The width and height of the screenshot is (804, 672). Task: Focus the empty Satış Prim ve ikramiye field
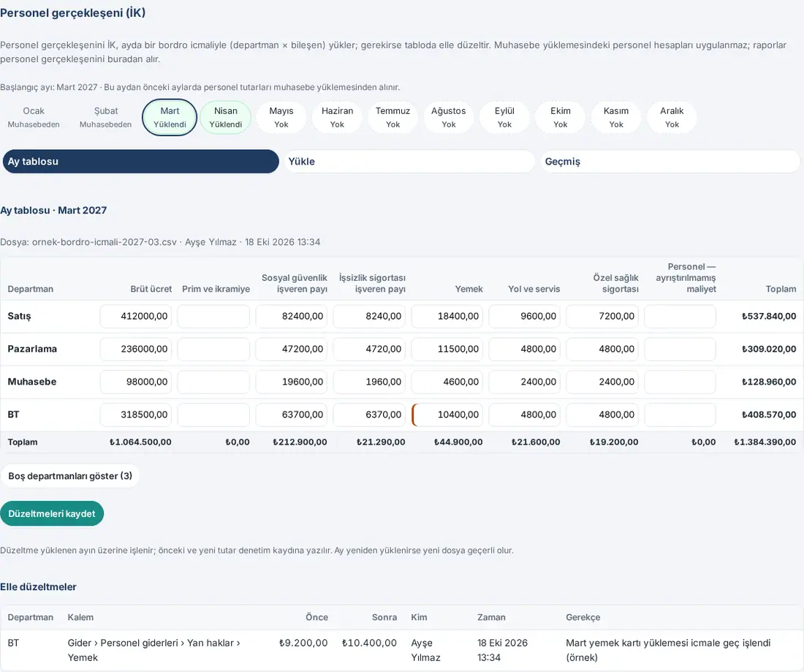click(x=214, y=317)
